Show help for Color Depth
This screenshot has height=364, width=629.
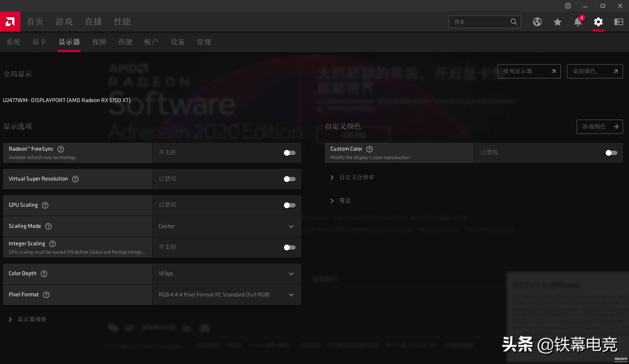[x=44, y=274]
